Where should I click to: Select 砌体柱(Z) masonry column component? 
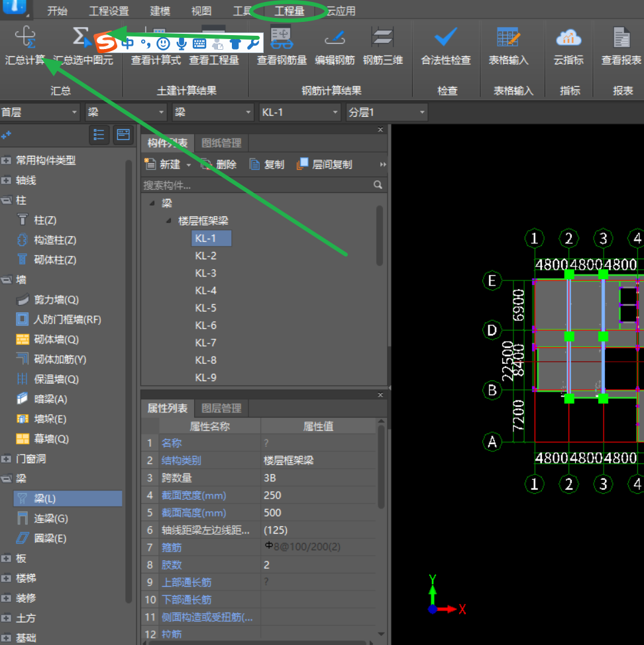55,260
